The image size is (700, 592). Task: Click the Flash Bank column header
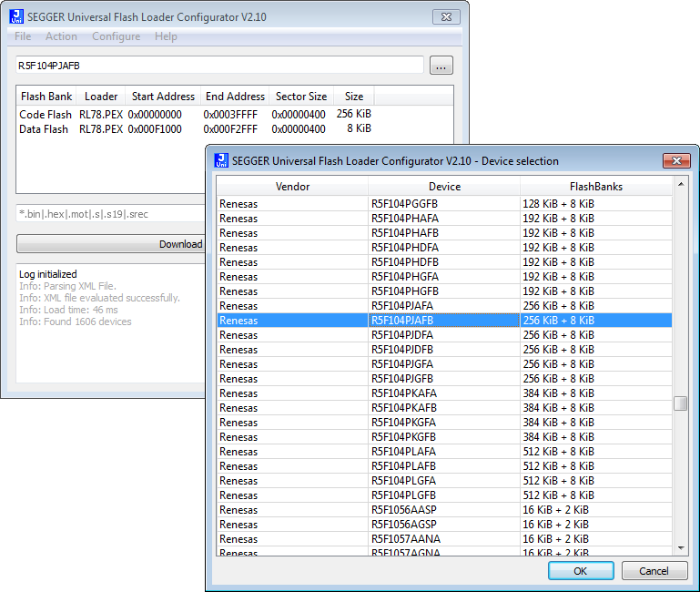[46, 96]
